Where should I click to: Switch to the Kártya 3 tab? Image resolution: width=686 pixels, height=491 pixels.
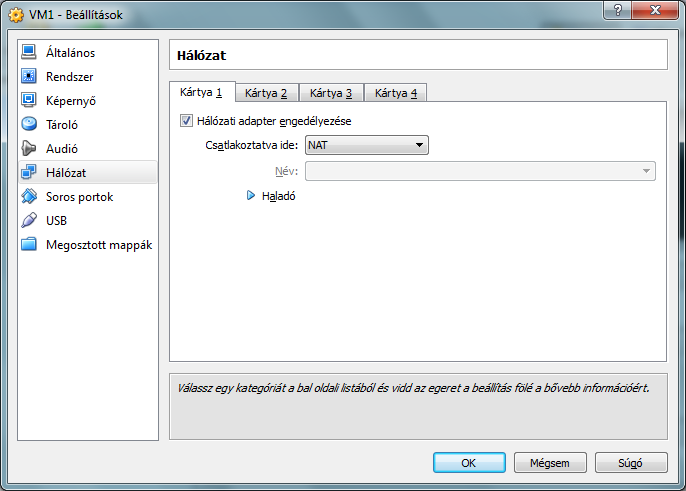[x=331, y=93]
